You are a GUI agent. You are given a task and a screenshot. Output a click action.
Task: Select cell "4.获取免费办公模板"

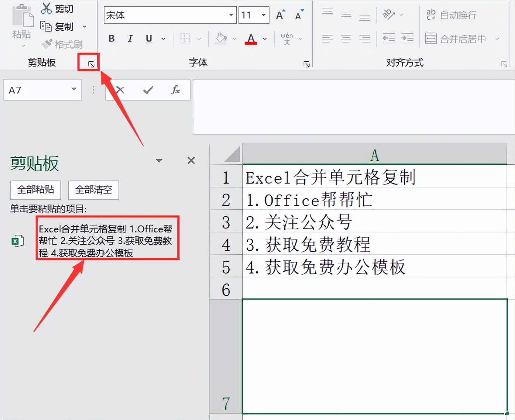(x=375, y=266)
